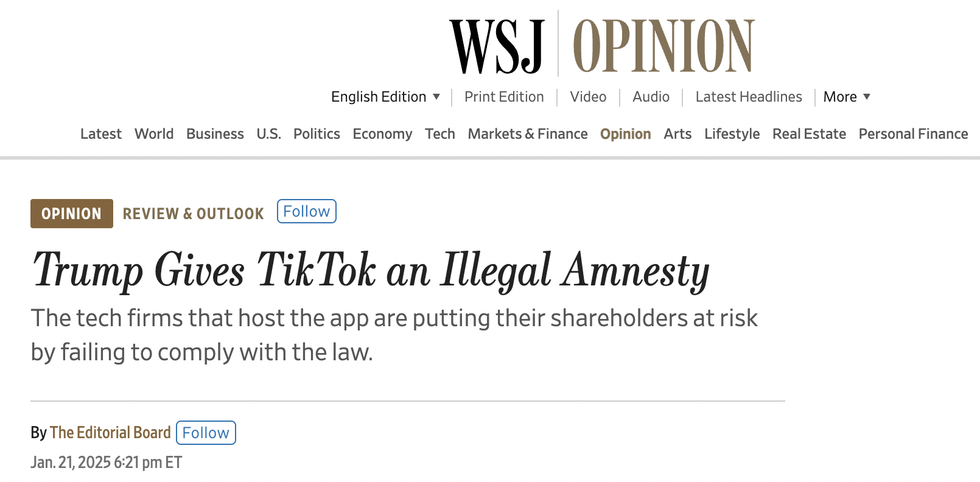Go to the Politics section
The width and height of the screenshot is (980, 482).
(x=317, y=134)
